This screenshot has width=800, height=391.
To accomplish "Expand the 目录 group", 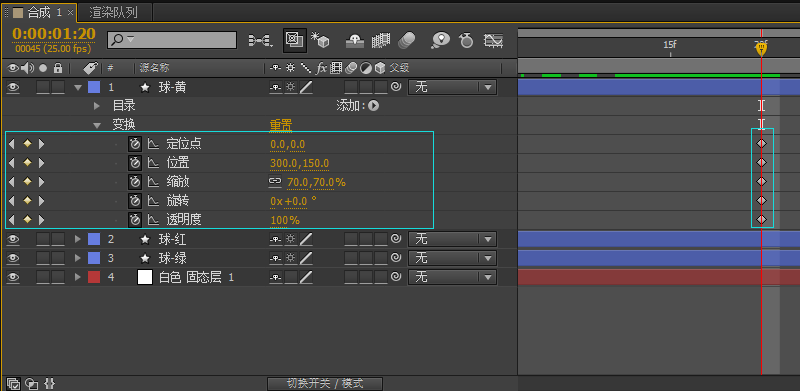I will coord(97,106).
